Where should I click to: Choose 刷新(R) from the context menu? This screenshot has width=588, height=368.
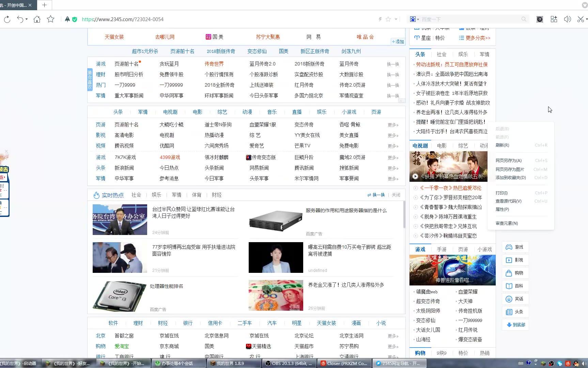pyautogui.click(x=521, y=145)
